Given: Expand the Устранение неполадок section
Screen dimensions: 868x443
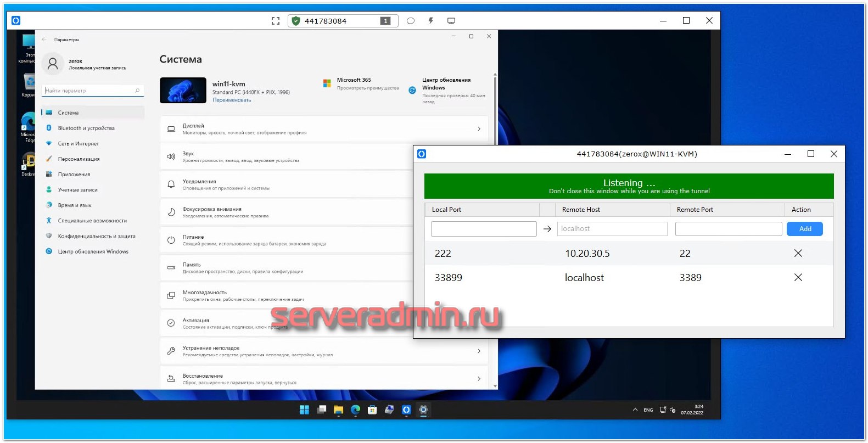Looking at the screenshot, I should (324, 351).
